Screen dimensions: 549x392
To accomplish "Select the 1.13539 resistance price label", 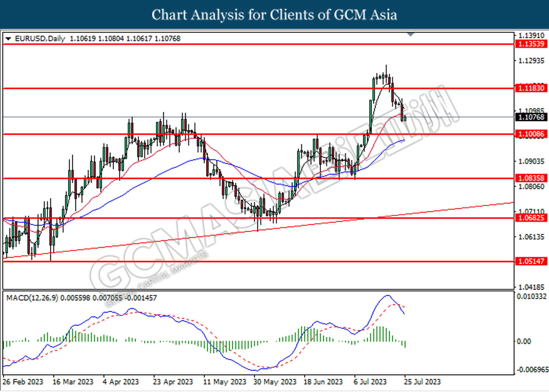I will coord(531,44).
